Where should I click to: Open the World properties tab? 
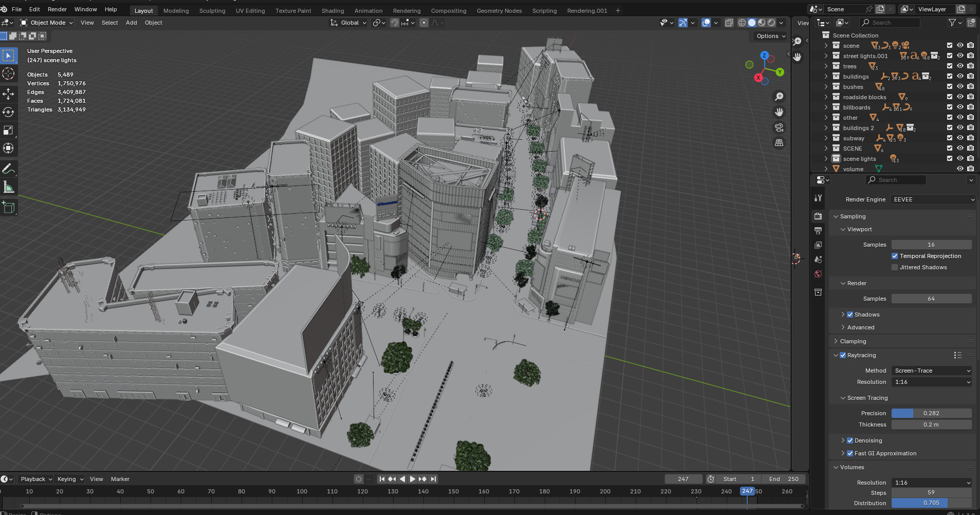pyautogui.click(x=818, y=274)
